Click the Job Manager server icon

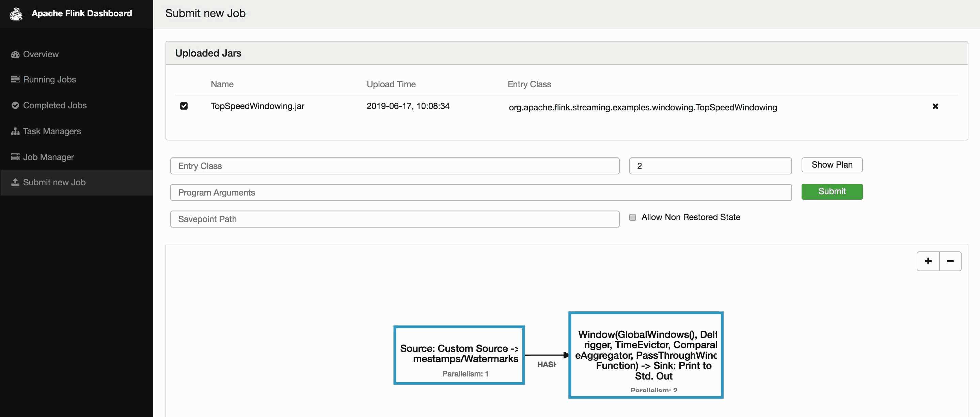(15, 157)
